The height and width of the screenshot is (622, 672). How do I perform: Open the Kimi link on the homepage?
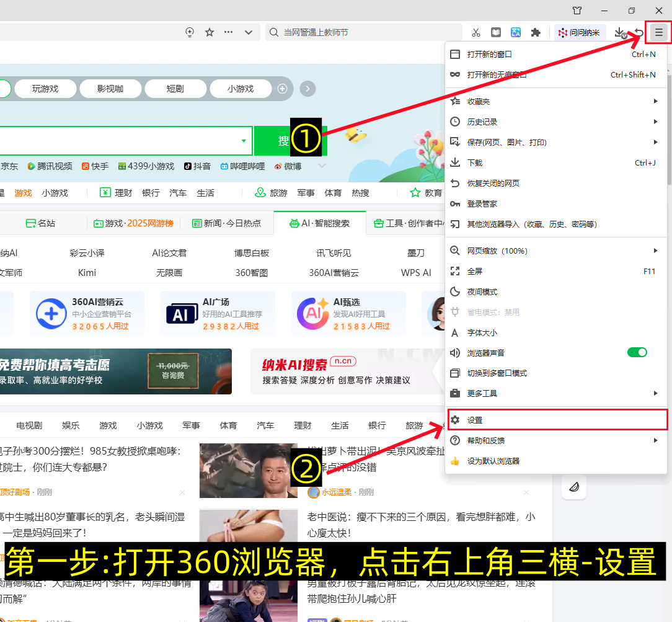tap(86, 272)
